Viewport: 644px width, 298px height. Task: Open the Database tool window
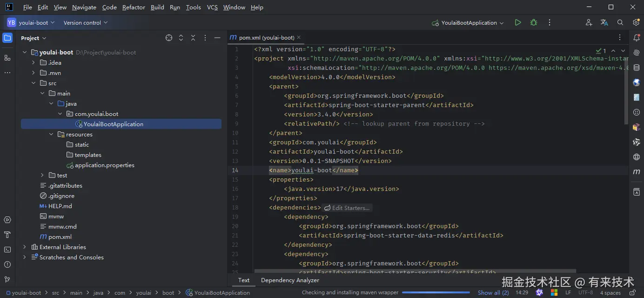click(636, 68)
